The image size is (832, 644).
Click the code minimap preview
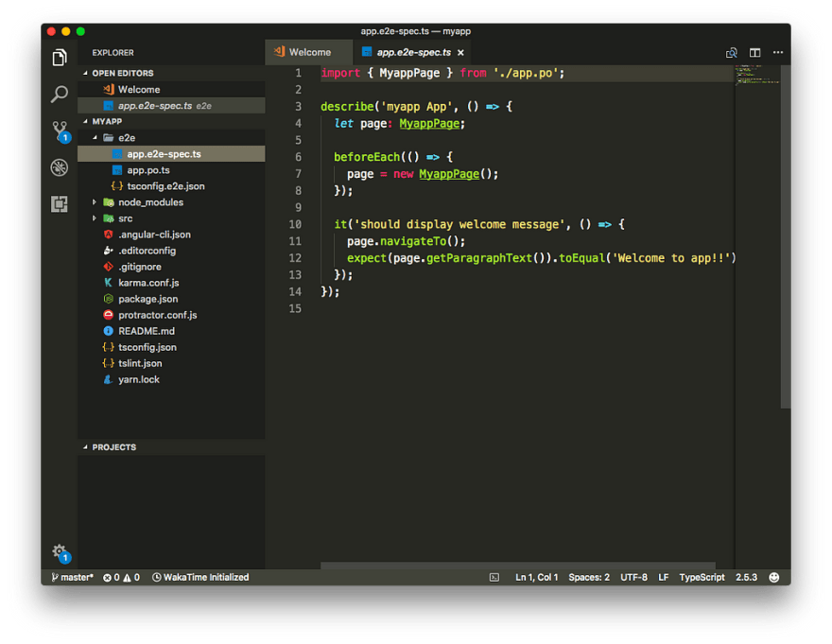click(757, 75)
